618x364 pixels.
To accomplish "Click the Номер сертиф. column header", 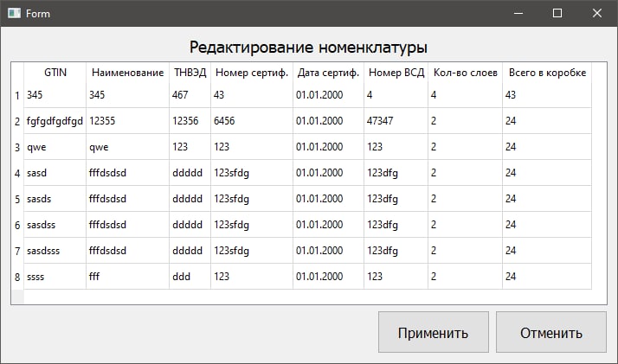I will point(252,73).
